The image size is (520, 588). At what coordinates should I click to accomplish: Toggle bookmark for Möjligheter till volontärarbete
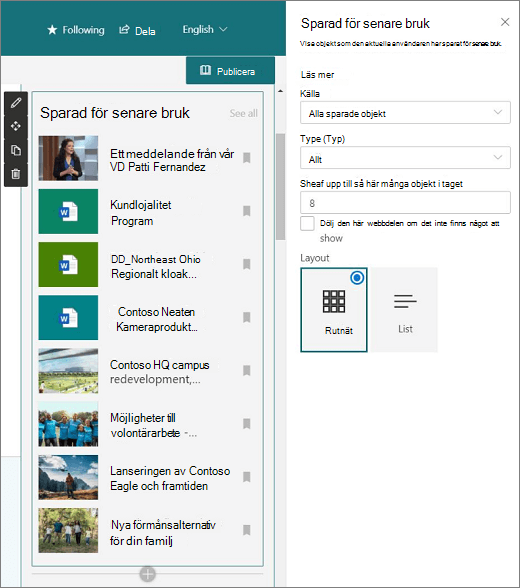click(x=246, y=424)
